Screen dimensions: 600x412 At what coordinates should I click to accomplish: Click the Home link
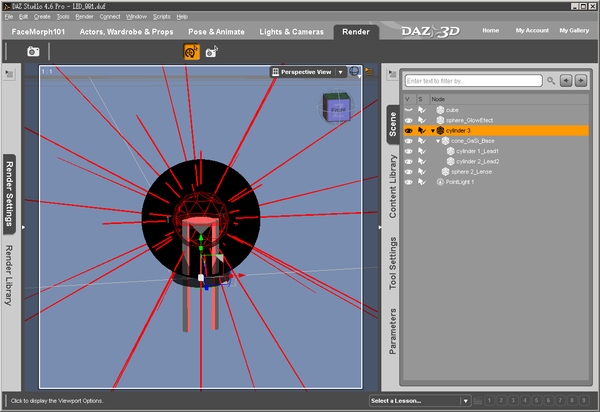point(491,31)
